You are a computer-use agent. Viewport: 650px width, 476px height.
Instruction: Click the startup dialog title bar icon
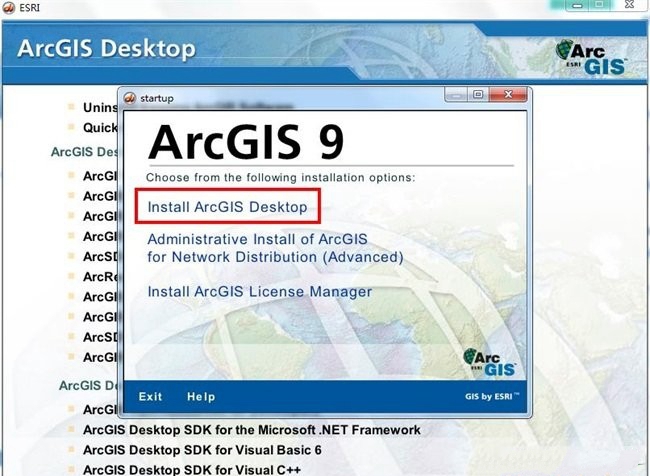click(130, 98)
